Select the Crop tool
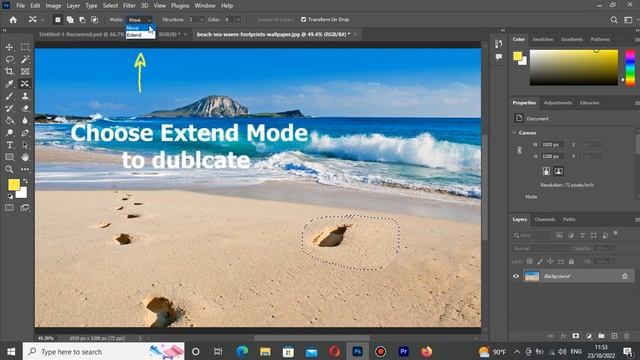640x360 pixels. pyautogui.click(x=9, y=71)
